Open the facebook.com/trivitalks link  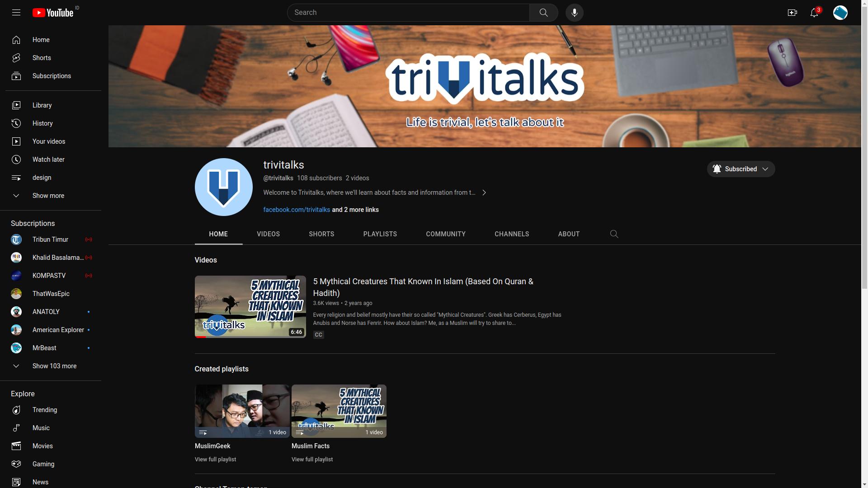point(297,210)
